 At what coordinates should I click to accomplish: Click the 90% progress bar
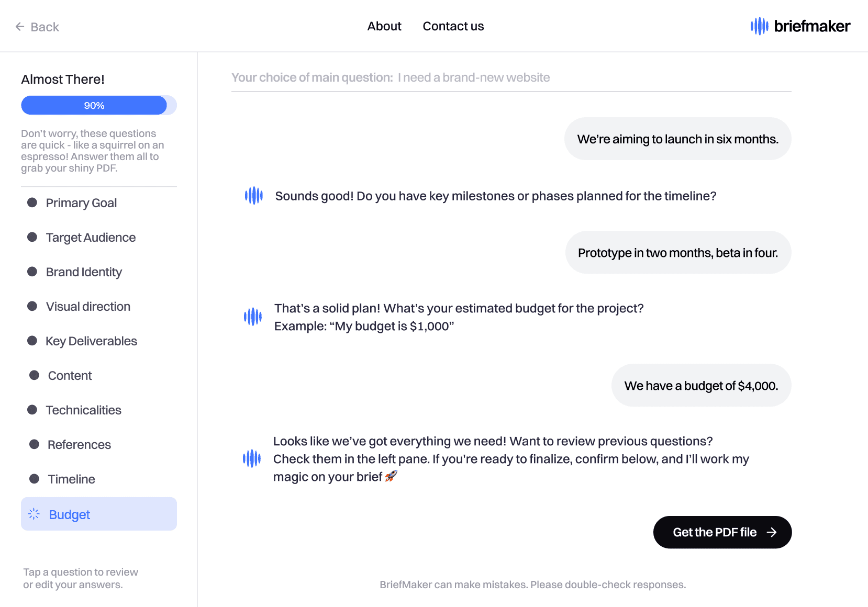click(x=99, y=105)
